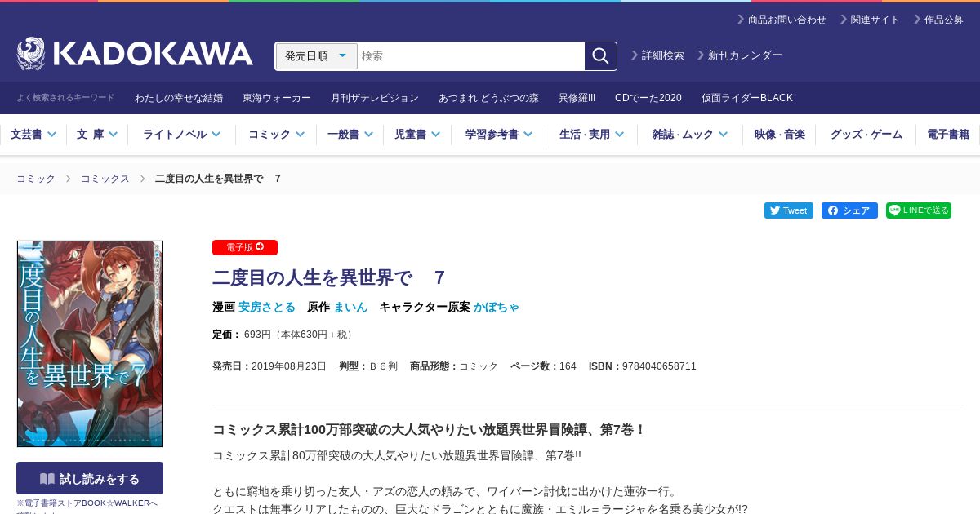Expand the 学習参考書 menu

(x=499, y=135)
